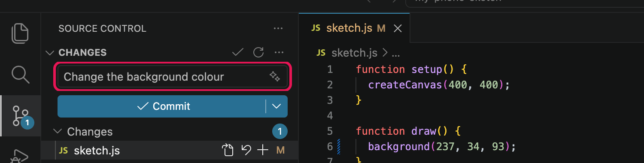Click sketch.js in the editor breadcrumb
The image size is (644, 163).
click(x=354, y=53)
